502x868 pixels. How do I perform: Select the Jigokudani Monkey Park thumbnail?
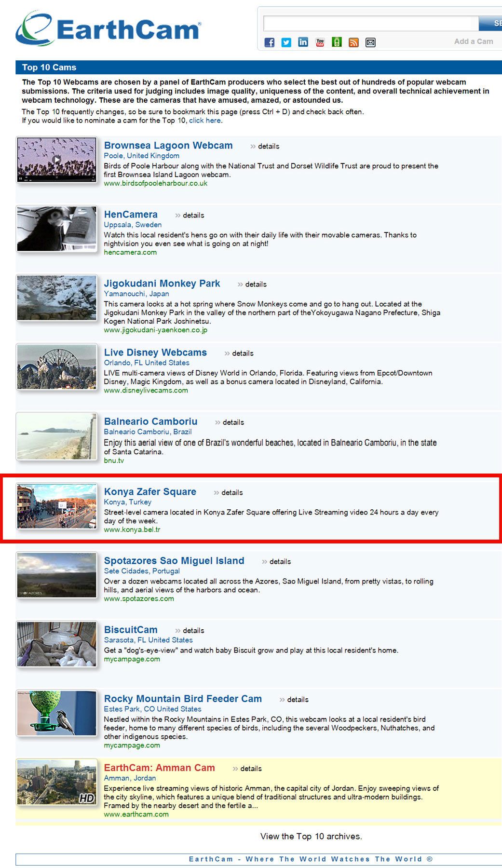[57, 298]
